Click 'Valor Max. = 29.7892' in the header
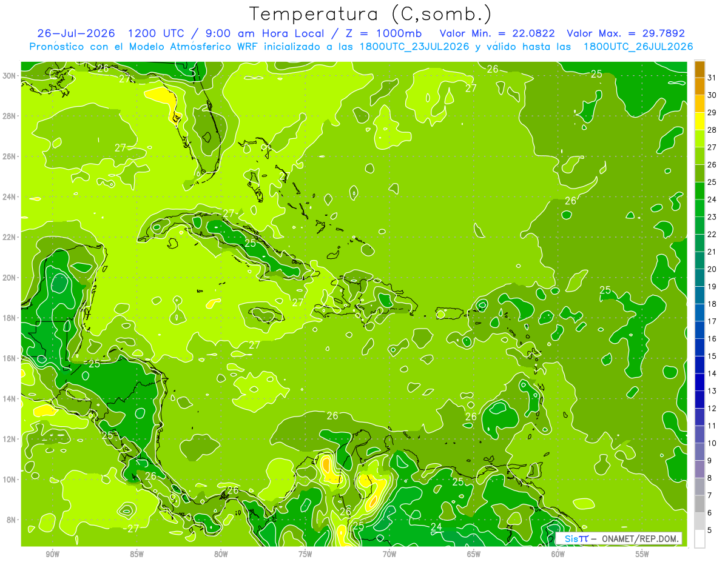Screen dimensions: 728x562 tap(625, 33)
